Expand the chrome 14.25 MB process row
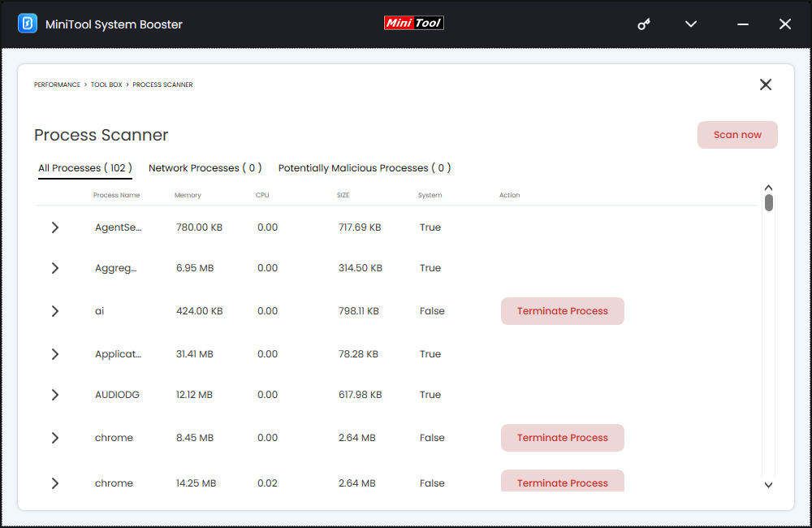Image resolution: width=812 pixels, height=528 pixels. click(55, 483)
